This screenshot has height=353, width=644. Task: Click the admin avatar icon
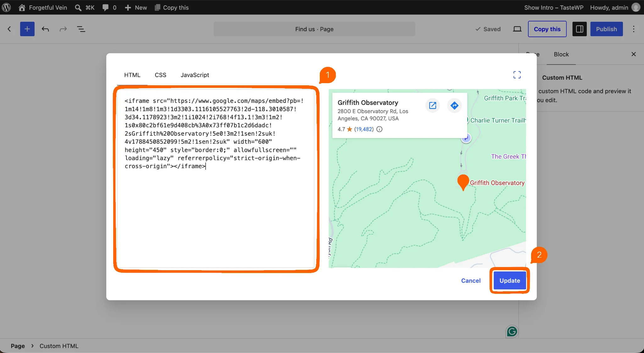pos(636,8)
